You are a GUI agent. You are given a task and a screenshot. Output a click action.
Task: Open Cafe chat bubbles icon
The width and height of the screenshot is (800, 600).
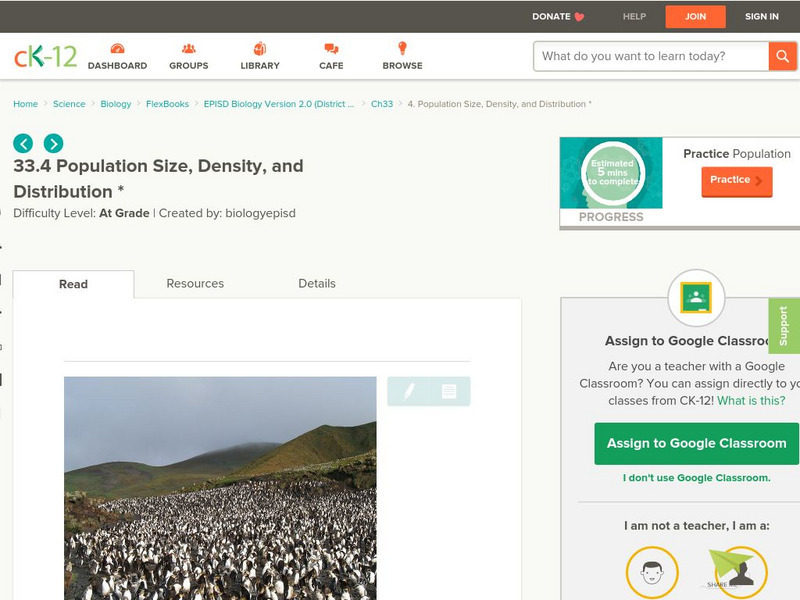coord(331,48)
